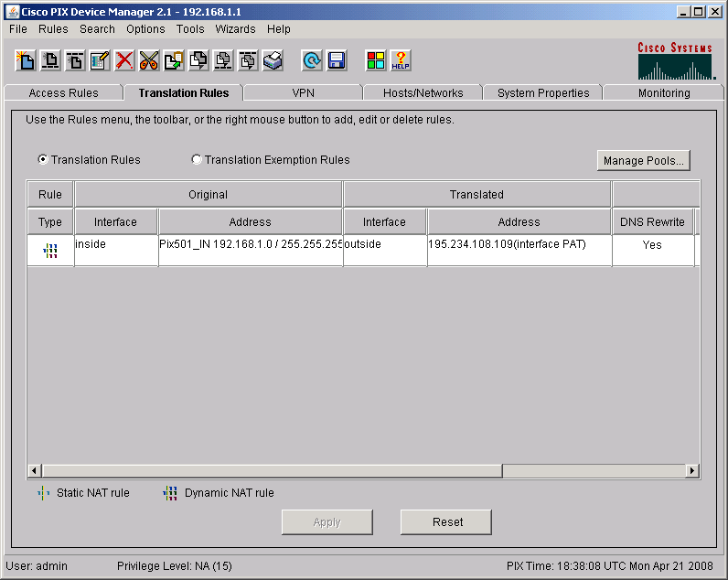Click the Paste toolbar icon
Viewport: 728px width, 580px height.
(198, 60)
